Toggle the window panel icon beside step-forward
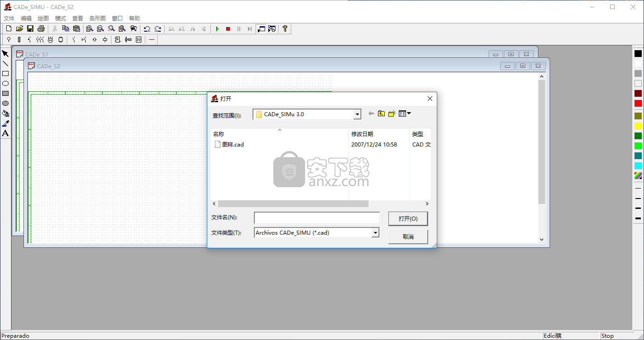Screen dimensions: 644x340 click(261, 28)
